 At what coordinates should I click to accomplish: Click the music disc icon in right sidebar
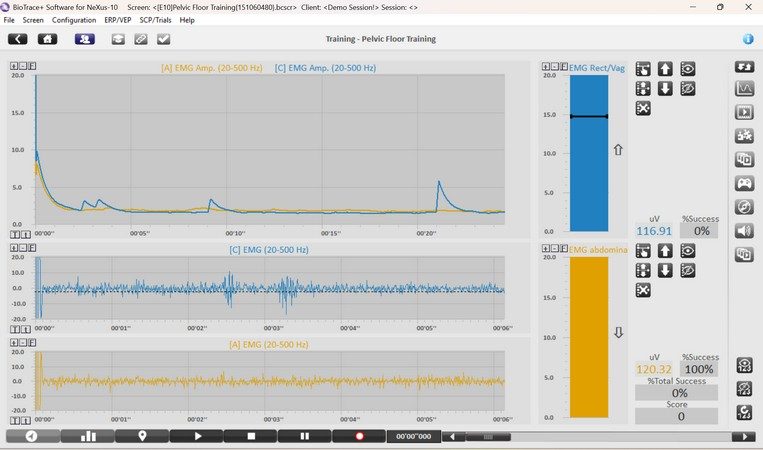pyautogui.click(x=744, y=207)
